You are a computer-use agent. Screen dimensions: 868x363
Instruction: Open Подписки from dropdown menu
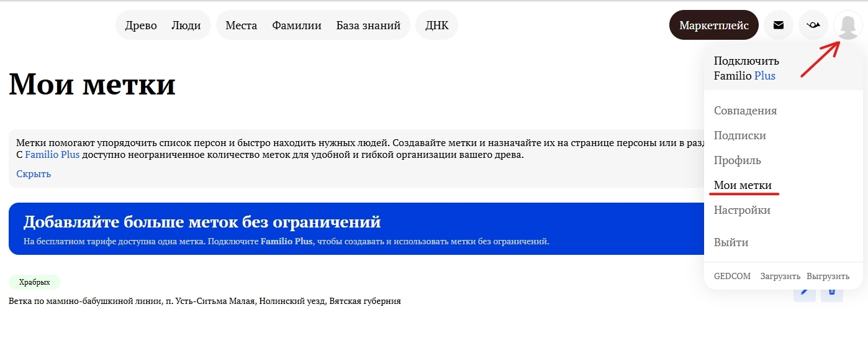coord(739,136)
